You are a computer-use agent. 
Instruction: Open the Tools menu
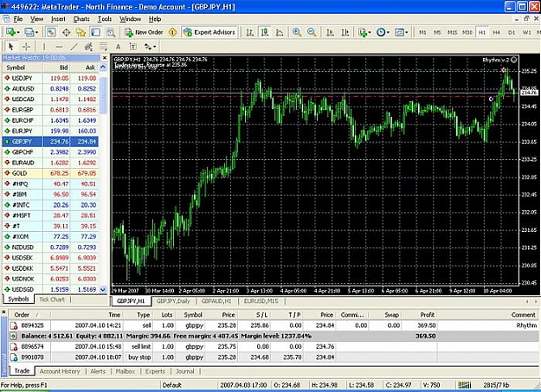105,19
